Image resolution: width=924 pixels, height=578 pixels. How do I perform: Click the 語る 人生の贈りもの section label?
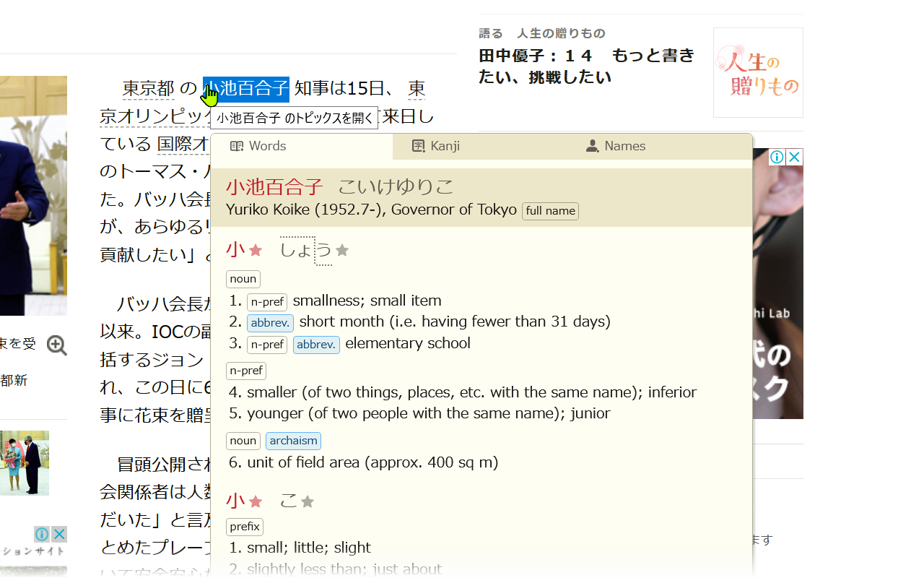pos(542,33)
